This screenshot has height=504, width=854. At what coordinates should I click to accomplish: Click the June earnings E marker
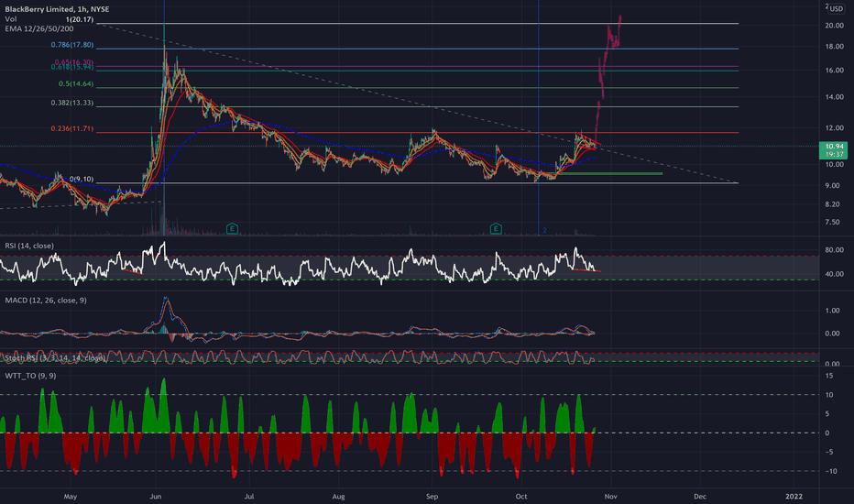point(232,228)
